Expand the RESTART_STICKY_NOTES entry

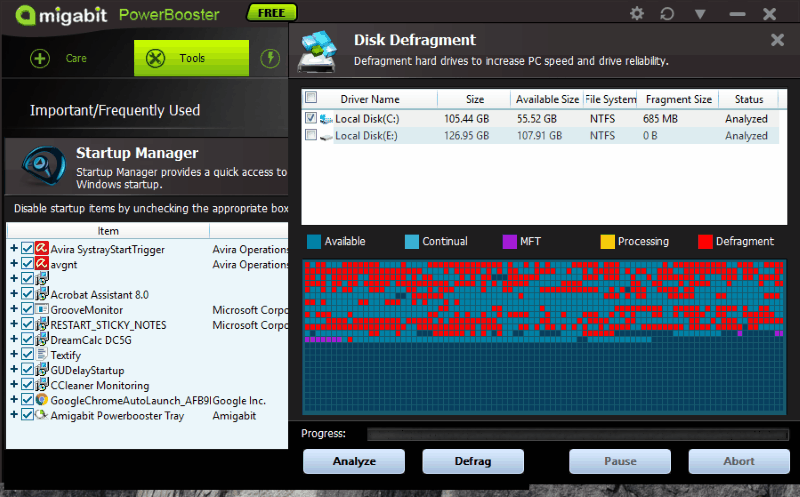coord(14,324)
